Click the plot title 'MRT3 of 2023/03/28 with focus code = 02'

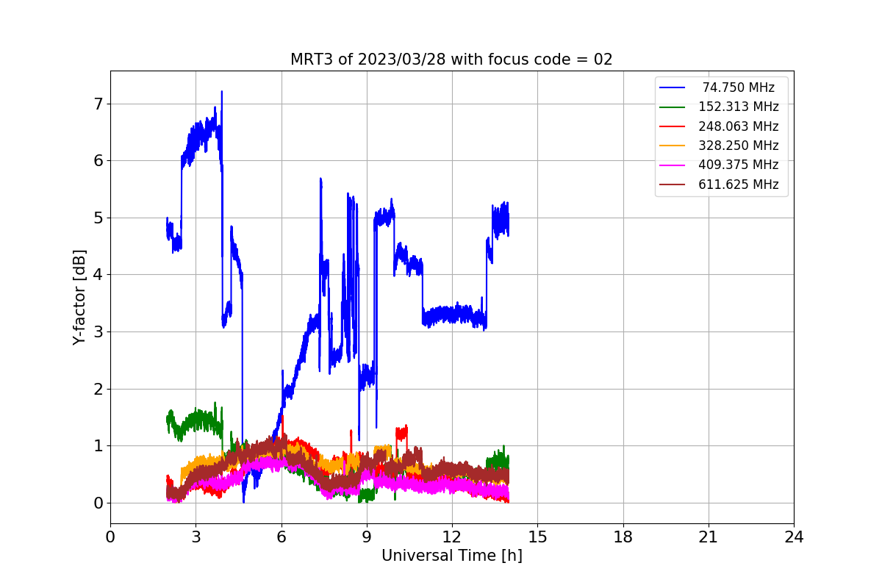[451, 60]
